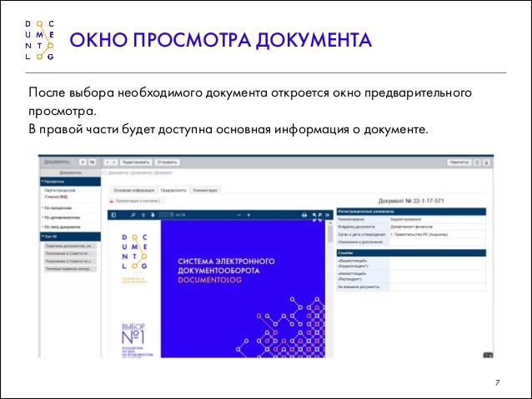Click the square layout icon next to Навигатор

(477, 162)
